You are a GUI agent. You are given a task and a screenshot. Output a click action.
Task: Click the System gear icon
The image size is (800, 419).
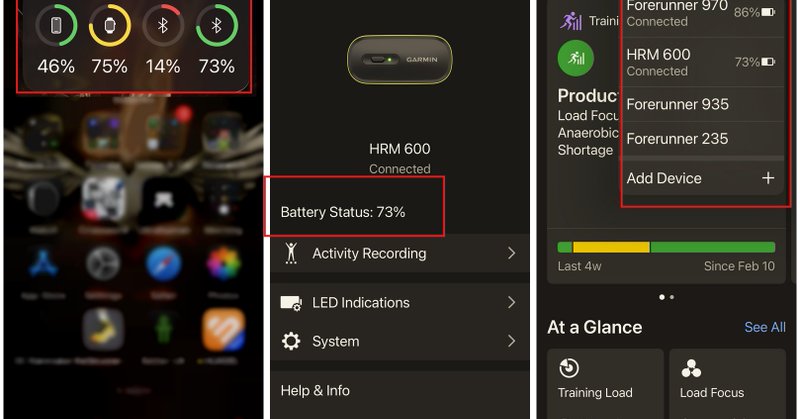point(291,341)
